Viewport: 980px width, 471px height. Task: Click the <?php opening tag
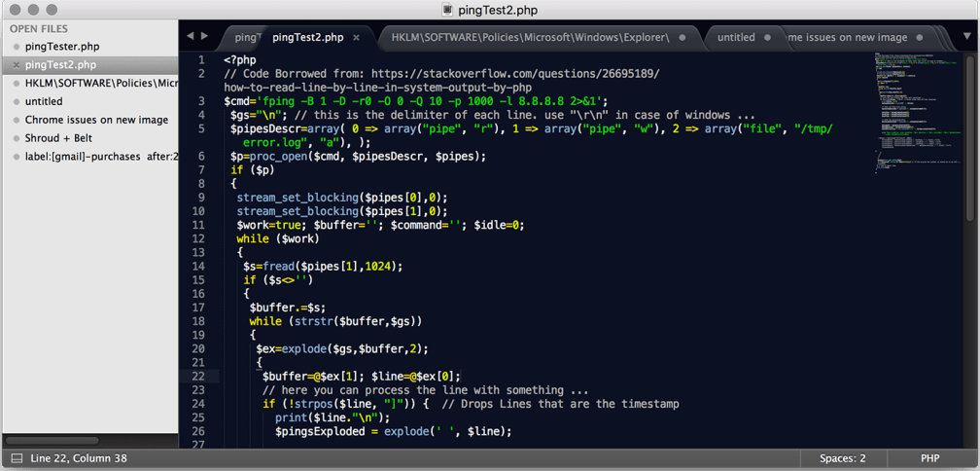[x=239, y=60]
